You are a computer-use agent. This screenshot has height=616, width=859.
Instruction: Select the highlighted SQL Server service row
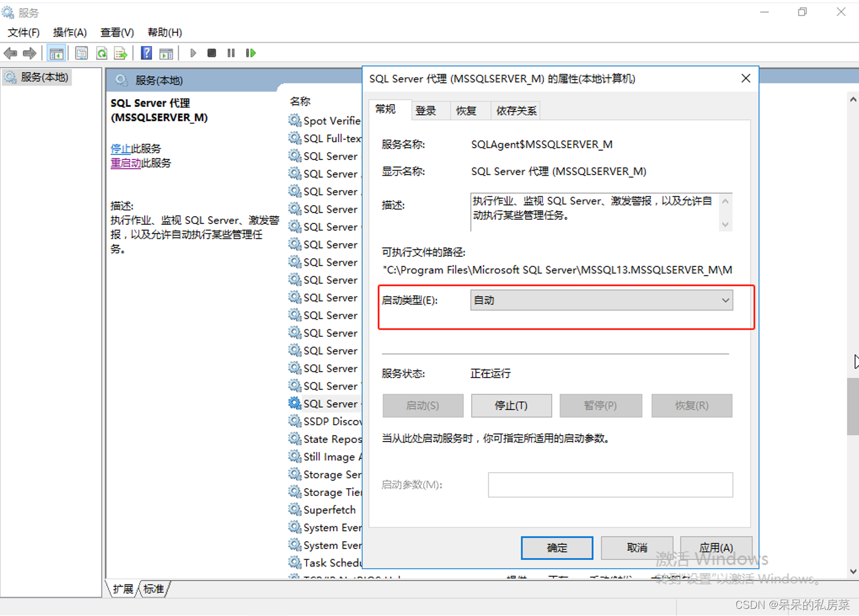tap(325, 403)
